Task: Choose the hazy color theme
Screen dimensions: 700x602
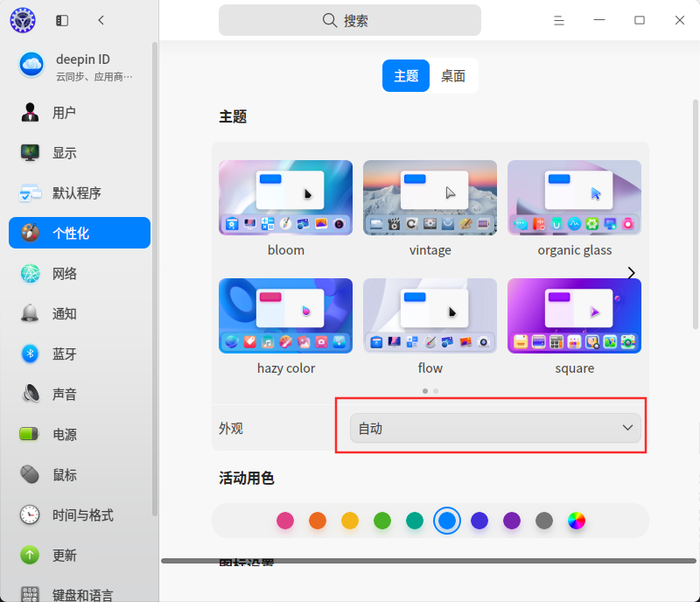Action: (x=286, y=316)
